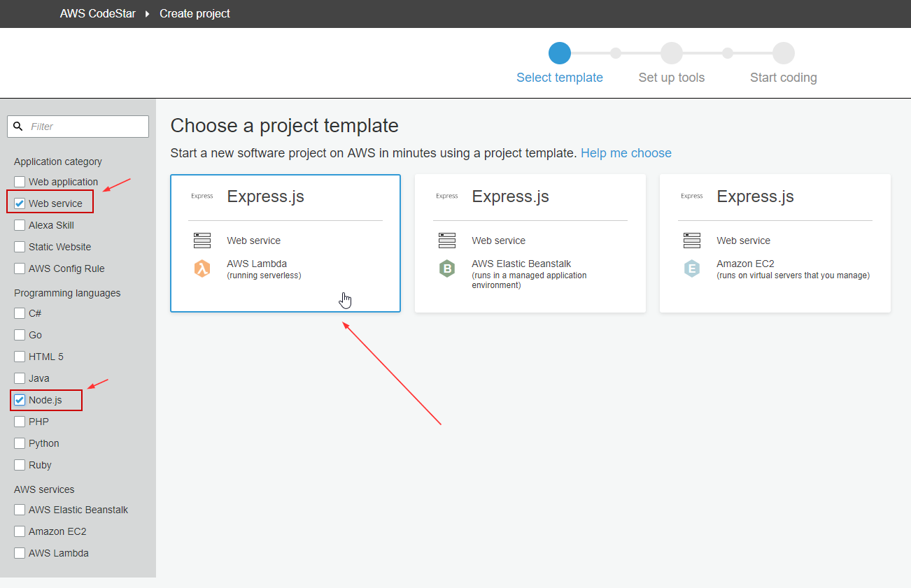Click into the Filter input field

78,127
